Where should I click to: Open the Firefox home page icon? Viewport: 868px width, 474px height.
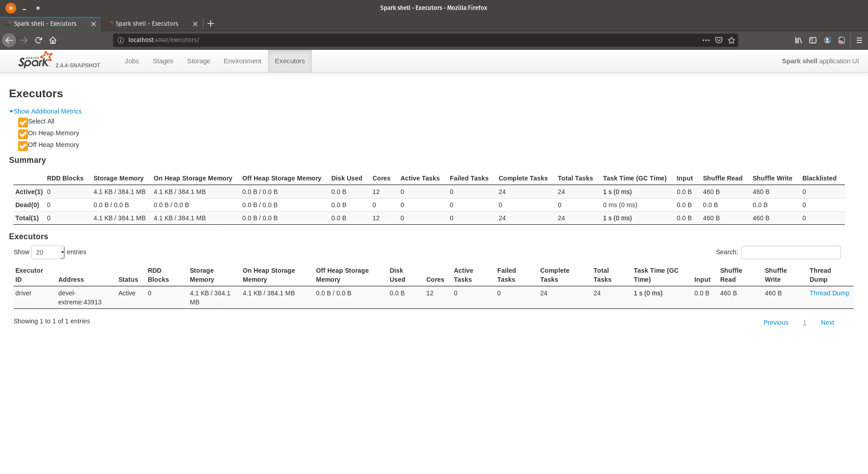53,40
